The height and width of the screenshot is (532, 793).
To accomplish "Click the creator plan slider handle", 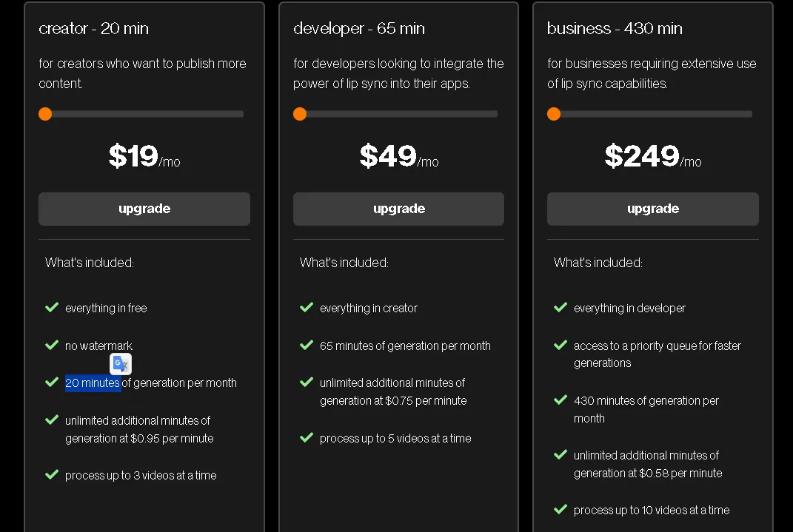I will tap(45, 114).
